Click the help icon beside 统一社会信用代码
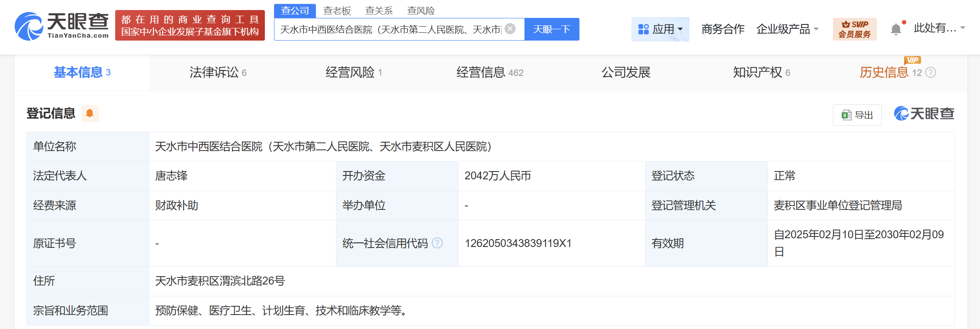This screenshot has width=980, height=329. [x=437, y=243]
